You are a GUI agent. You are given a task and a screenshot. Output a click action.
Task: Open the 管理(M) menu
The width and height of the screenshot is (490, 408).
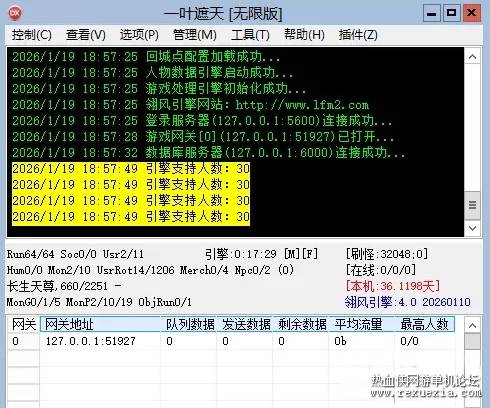click(x=195, y=35)
